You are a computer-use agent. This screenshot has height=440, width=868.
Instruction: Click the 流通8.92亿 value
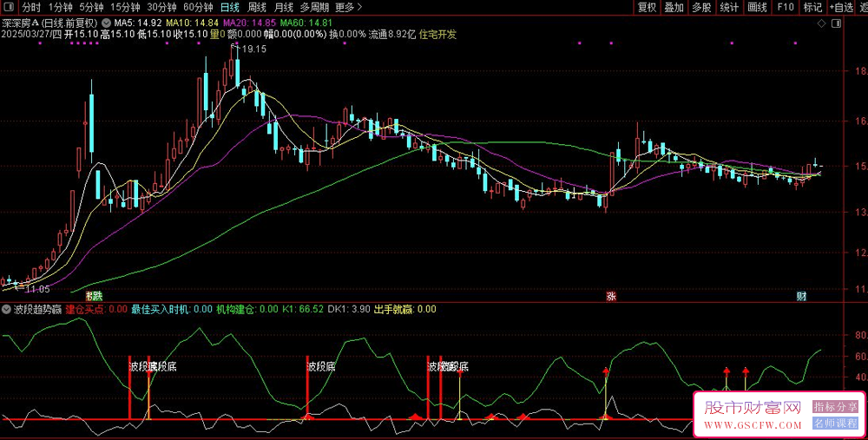pyautogui.click(x=392, y=35)
